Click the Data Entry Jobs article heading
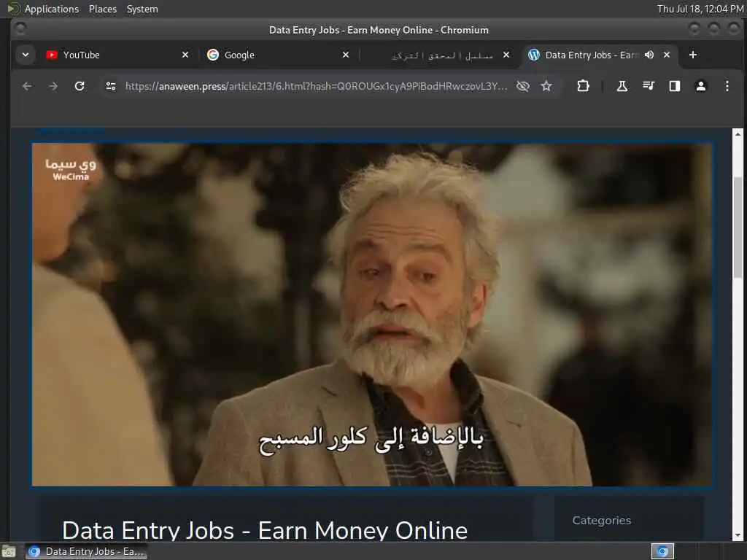747x560 pixels. pyautogui.click(x=265, y=531)
